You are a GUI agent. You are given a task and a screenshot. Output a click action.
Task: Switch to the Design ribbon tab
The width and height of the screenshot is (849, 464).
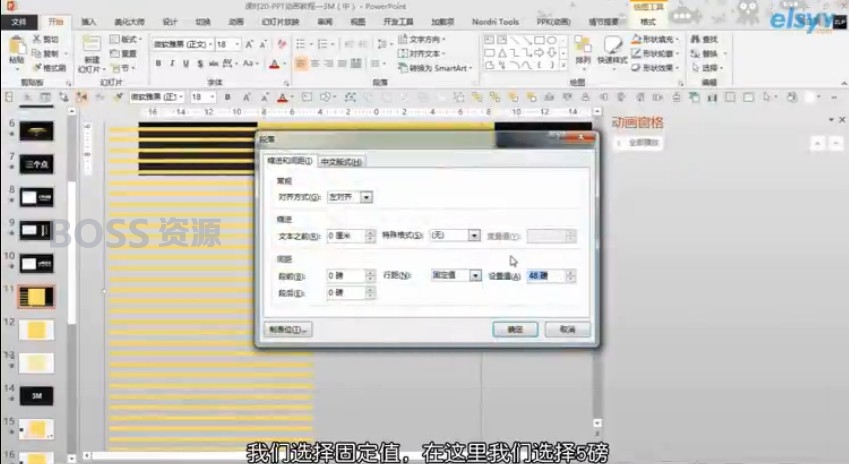[x=170, y=22]
